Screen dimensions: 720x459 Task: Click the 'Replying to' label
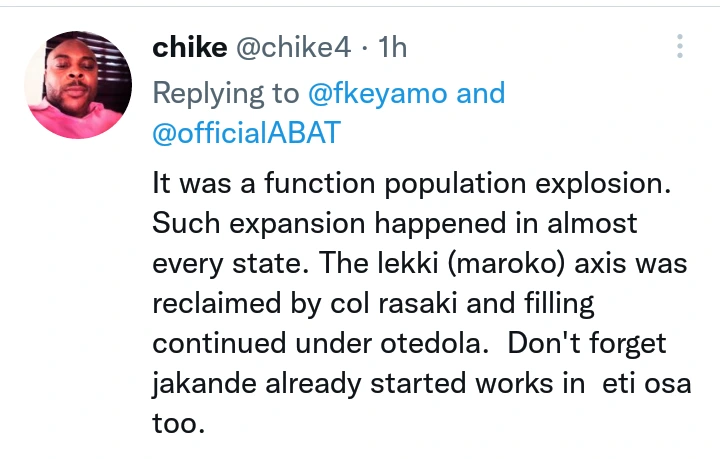225,94
